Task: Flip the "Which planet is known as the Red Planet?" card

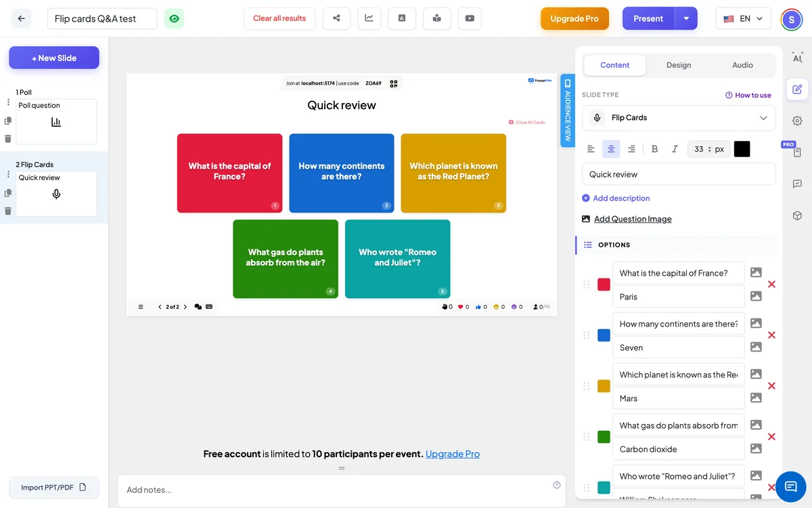Action: 453,173
